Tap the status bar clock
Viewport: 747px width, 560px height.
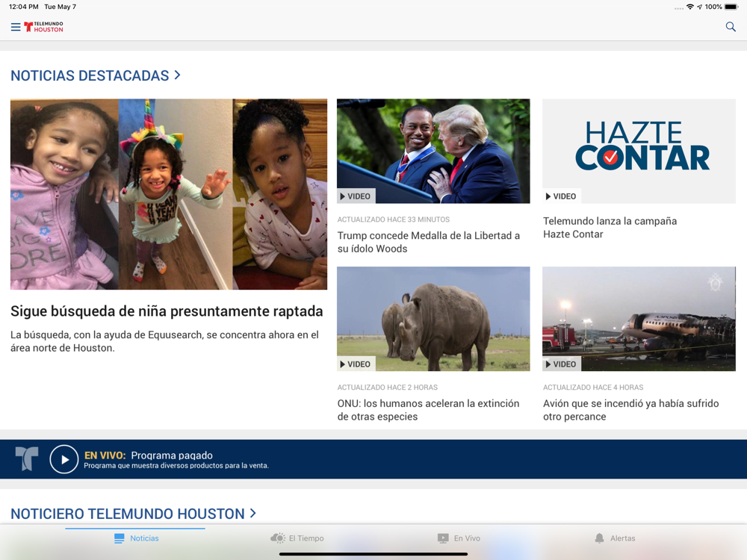click(24, 7)
